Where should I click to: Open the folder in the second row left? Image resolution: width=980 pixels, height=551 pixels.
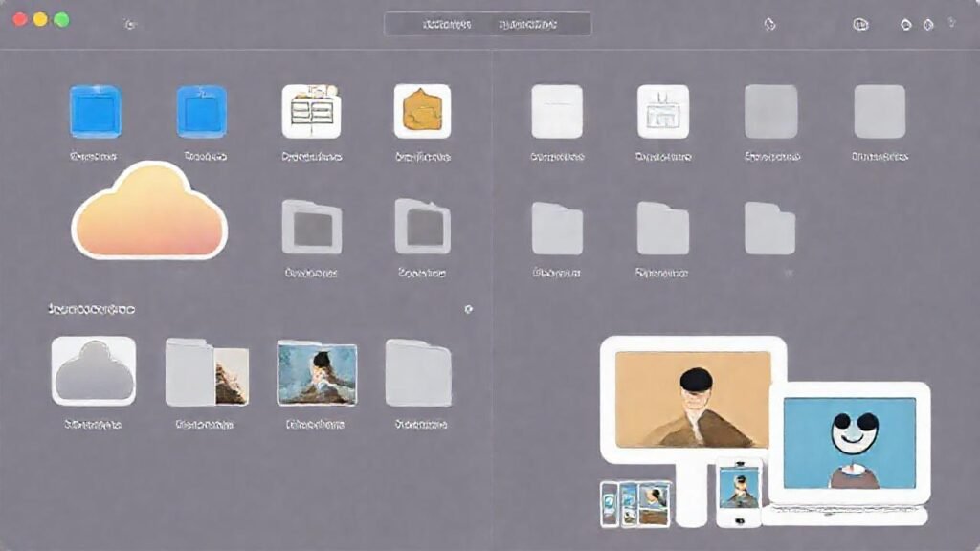(311, 230)
